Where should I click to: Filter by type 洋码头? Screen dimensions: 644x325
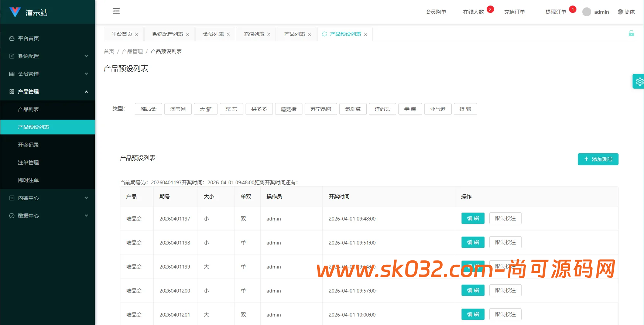click(x=383, y=109)
